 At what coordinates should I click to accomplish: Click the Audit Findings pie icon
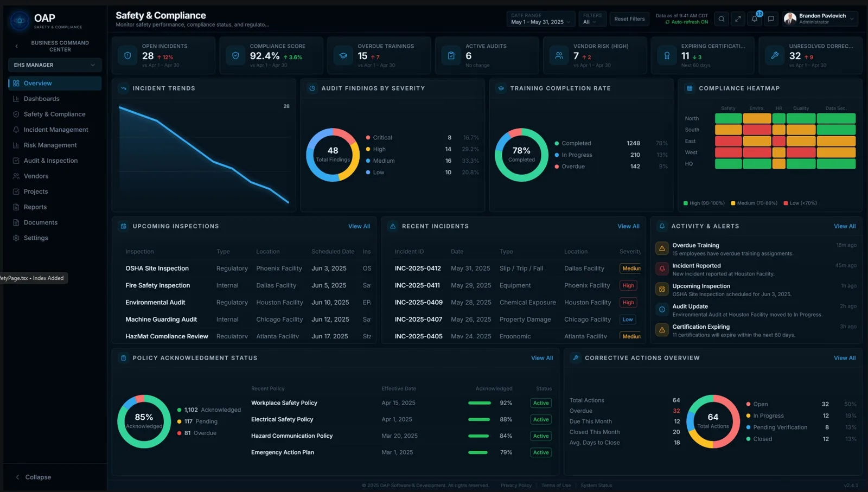(x=312, y=88)
